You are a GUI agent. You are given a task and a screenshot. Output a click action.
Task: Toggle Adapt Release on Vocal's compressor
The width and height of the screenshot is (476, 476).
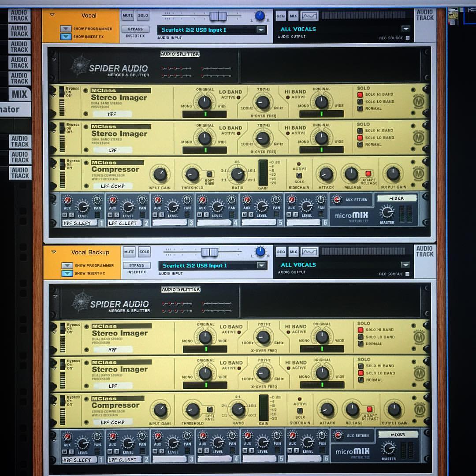368,173
